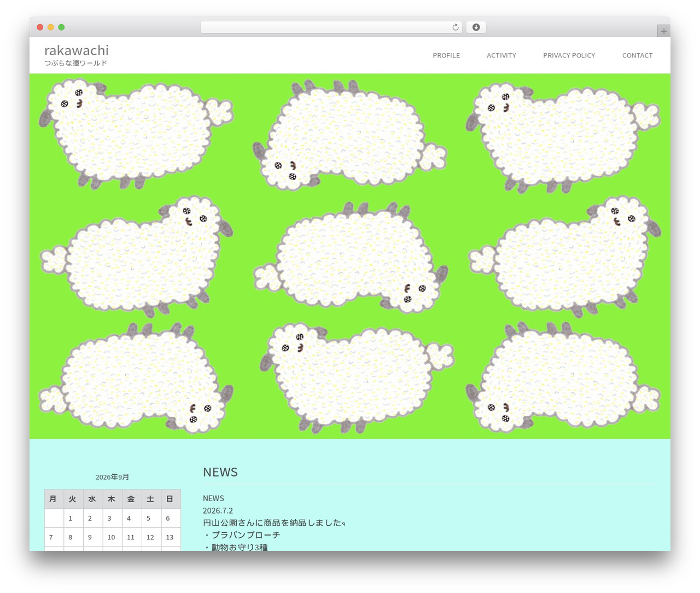Viewport: 700px width, 593px height.
Task: Click the 火 column header in calendar
Action: tap(73, 499)
